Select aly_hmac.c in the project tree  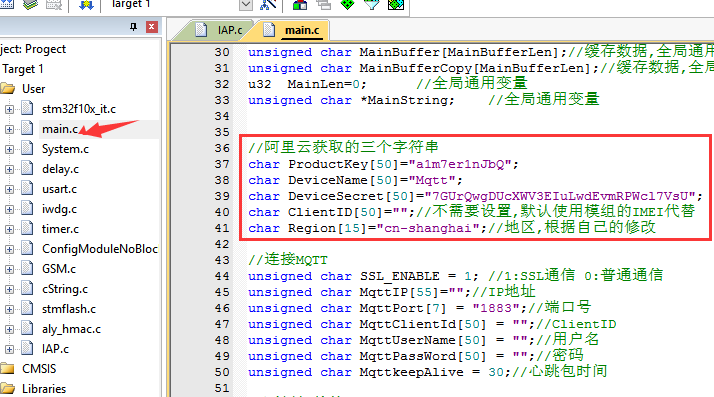(71, 329)
